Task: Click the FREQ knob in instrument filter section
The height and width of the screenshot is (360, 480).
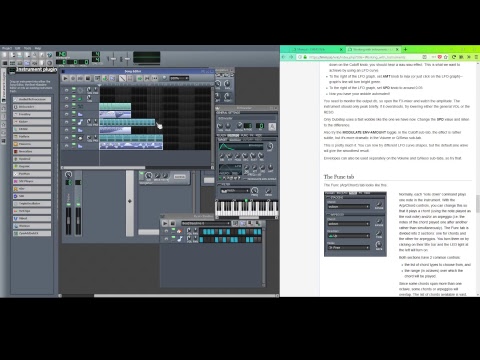Action: pos(255,191)
